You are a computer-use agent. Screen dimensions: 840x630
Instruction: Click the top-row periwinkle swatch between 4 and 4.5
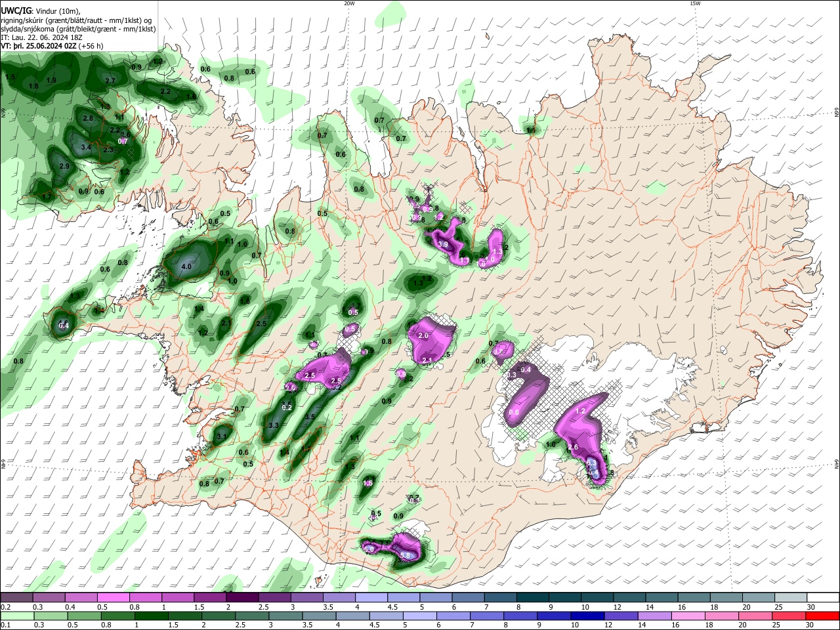pos(371,597)
